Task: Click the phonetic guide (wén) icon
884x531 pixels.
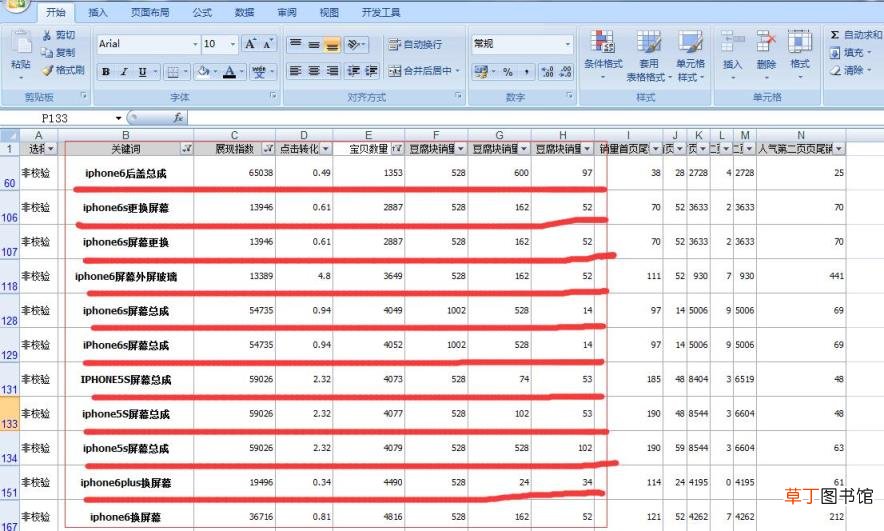Action: pyautogui.click(x=259, y=72)
